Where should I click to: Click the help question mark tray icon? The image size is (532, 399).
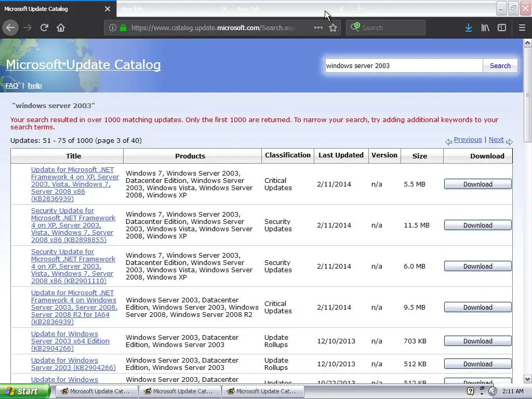tap(470, 391)
